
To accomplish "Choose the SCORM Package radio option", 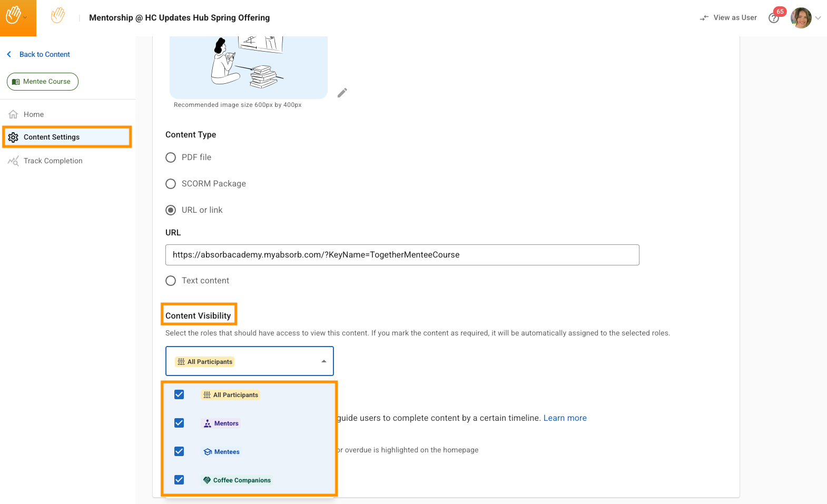I will click(171, 184).
